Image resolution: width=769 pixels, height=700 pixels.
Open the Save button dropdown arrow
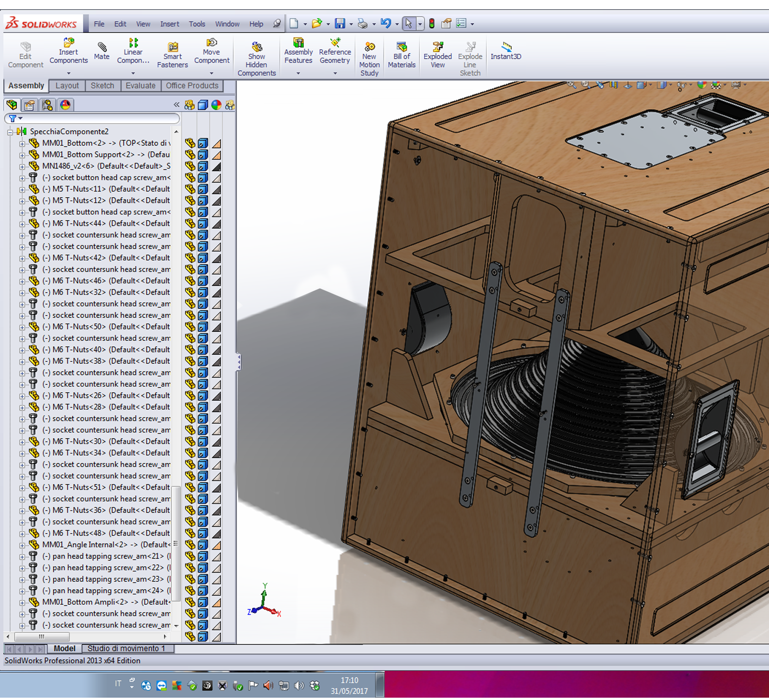coord(351,24)
